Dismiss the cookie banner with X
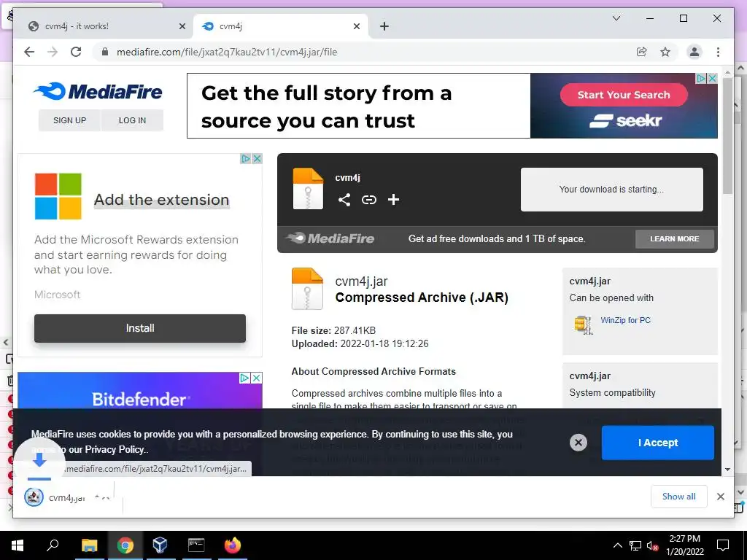The height and width of the screenshot is (560, 747). 578,443
